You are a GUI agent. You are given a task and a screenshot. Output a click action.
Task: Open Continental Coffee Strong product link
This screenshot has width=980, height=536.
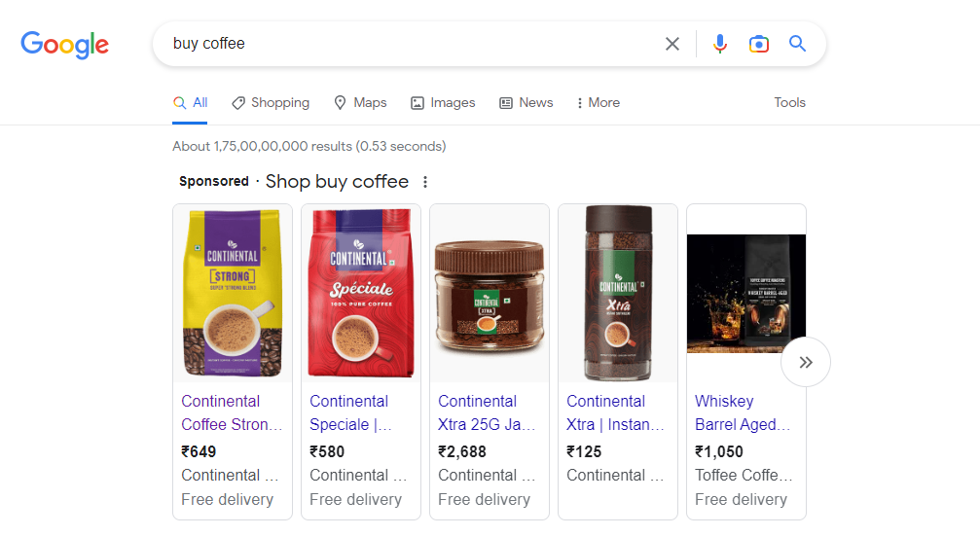click(232, 412)
